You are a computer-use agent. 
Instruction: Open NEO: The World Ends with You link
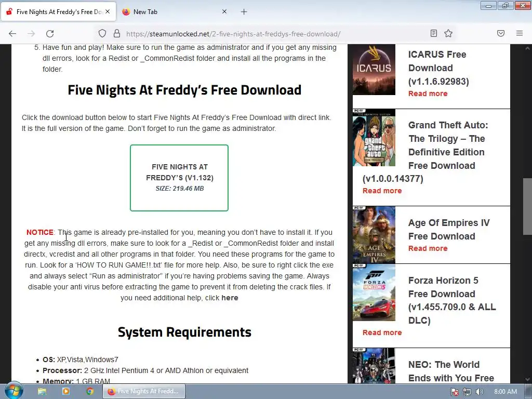coord(451,371)
